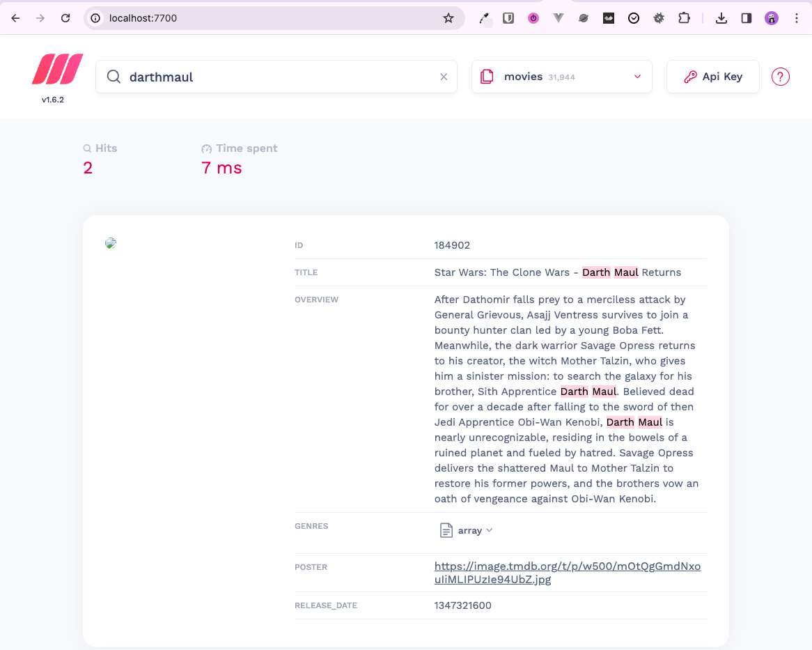Open the circled checkmark extension icon
812x650 pixels.
click(x=633, y=18)
